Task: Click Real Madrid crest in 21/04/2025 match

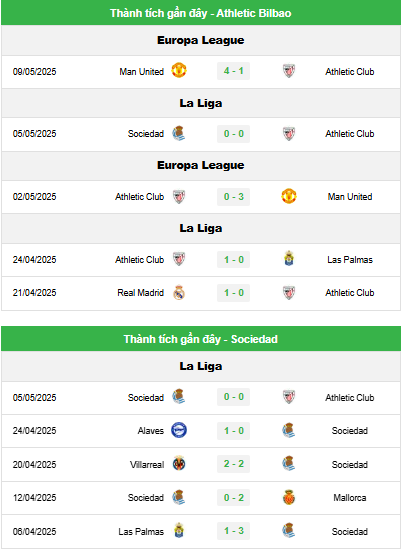Action: [x=179, y=292]
